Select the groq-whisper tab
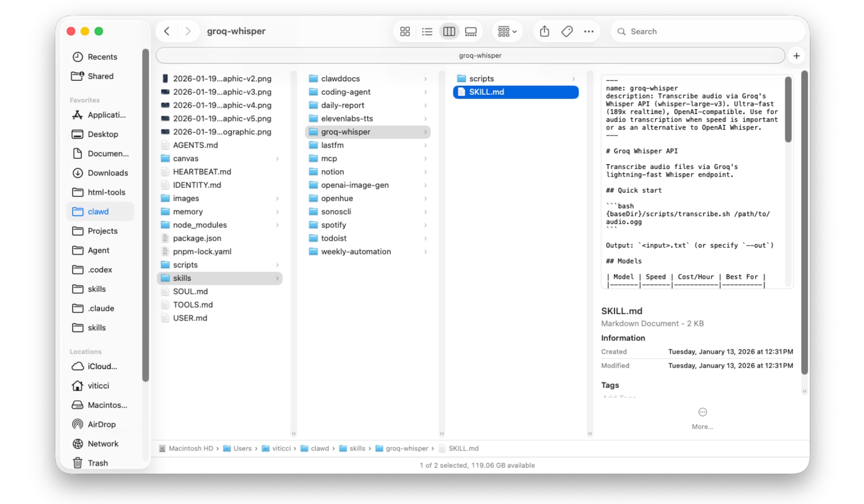864x504 pixels. click(471, 56)
